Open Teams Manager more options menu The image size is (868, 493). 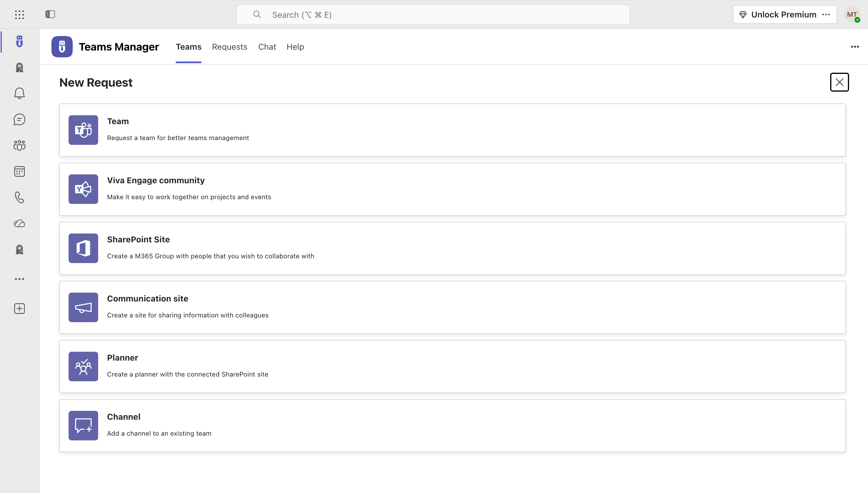tap(855, 47)
